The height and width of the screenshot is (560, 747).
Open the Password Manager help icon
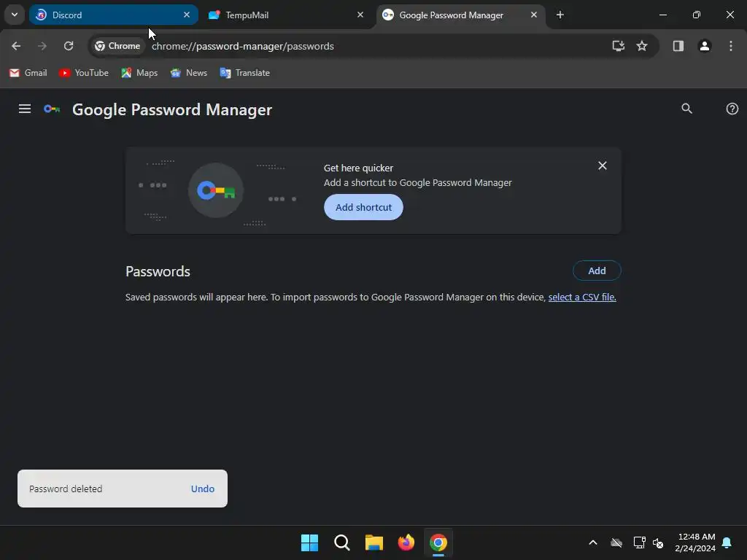coord(732,109)
